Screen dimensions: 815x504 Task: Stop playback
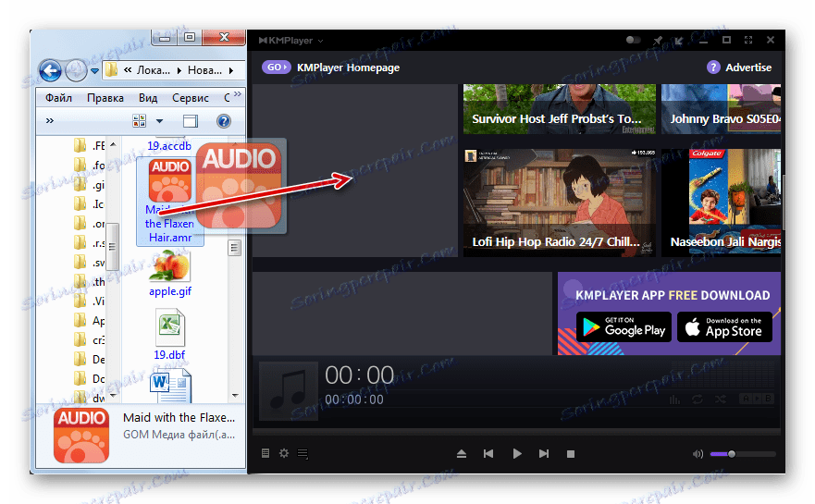(571, 453)
